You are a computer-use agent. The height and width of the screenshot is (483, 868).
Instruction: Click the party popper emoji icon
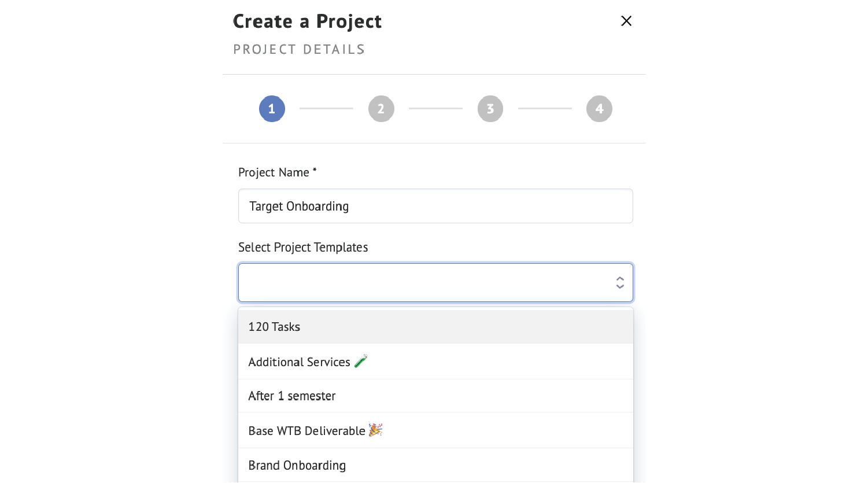click(375, 430)
